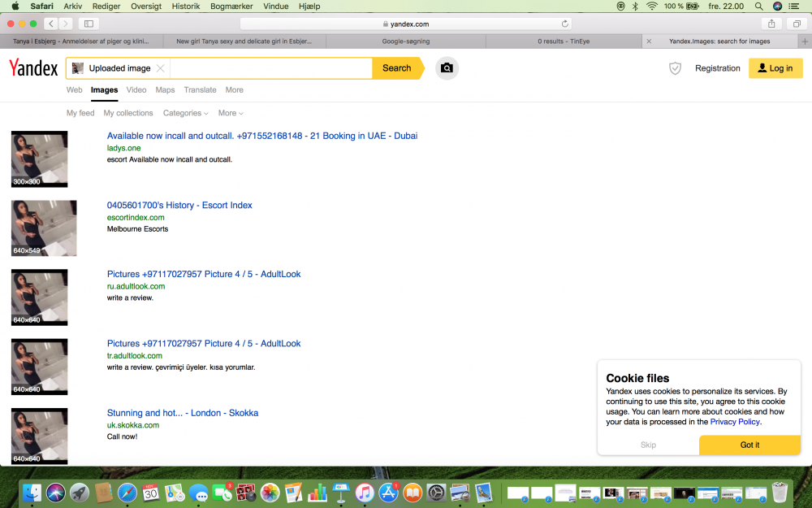Open the Rediger menu

click(x=106, y=7)
